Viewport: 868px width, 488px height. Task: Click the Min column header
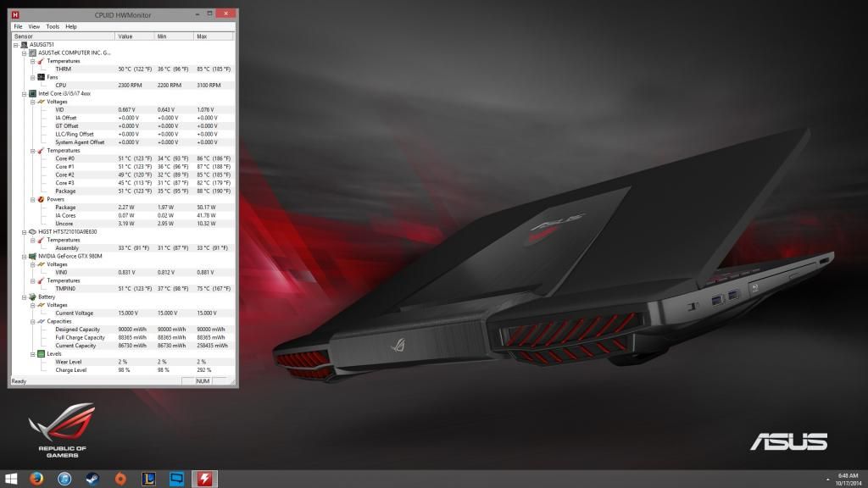(x=174, y=36)
